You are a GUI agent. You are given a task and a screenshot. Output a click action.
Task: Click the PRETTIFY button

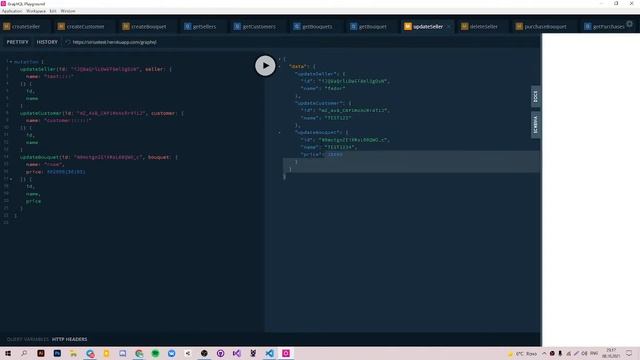(x=18, y=42)
